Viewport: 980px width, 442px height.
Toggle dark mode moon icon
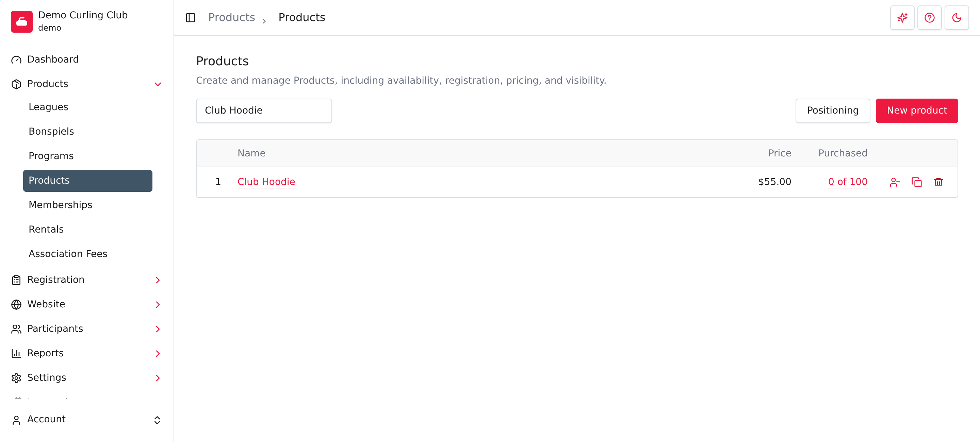(x=957, y=18)
